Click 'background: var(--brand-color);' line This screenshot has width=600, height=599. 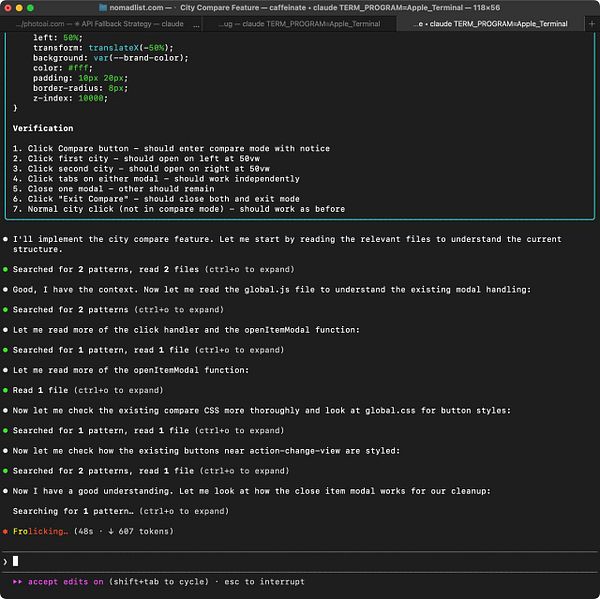point(111,58)
